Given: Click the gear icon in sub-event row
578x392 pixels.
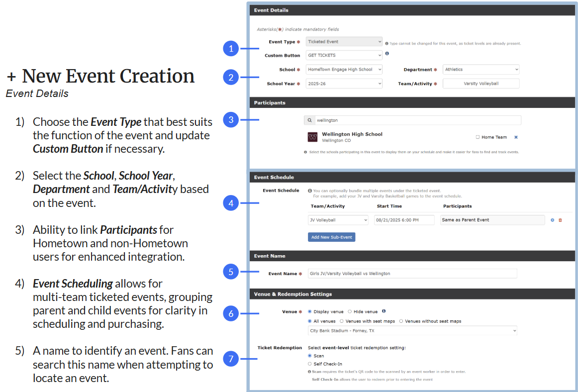Looking at the screenshot, I should 552,220.
